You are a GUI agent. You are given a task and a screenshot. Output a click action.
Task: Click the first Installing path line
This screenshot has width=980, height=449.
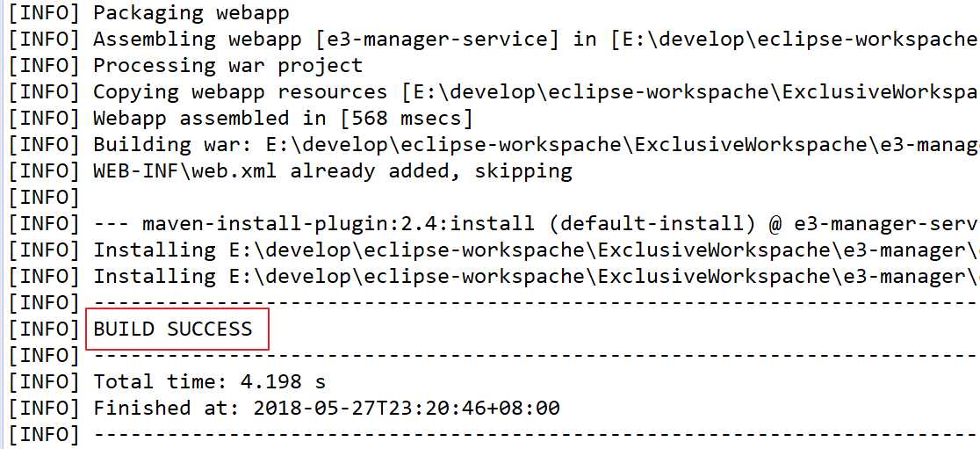click(494, 250)
